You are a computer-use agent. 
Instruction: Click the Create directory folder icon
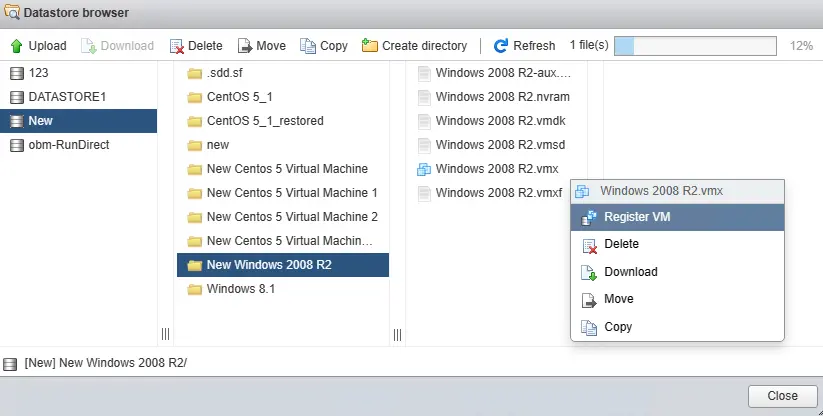370,46
